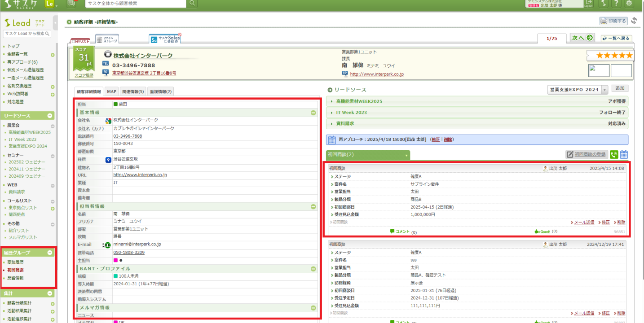This screenshot has width=644, height=323.
Task: Click the Saaske S icon beside help
Action: point(604,3)
